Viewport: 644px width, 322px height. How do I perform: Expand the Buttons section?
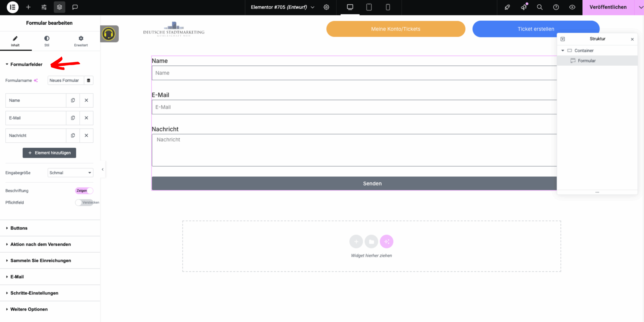point(19,228)
